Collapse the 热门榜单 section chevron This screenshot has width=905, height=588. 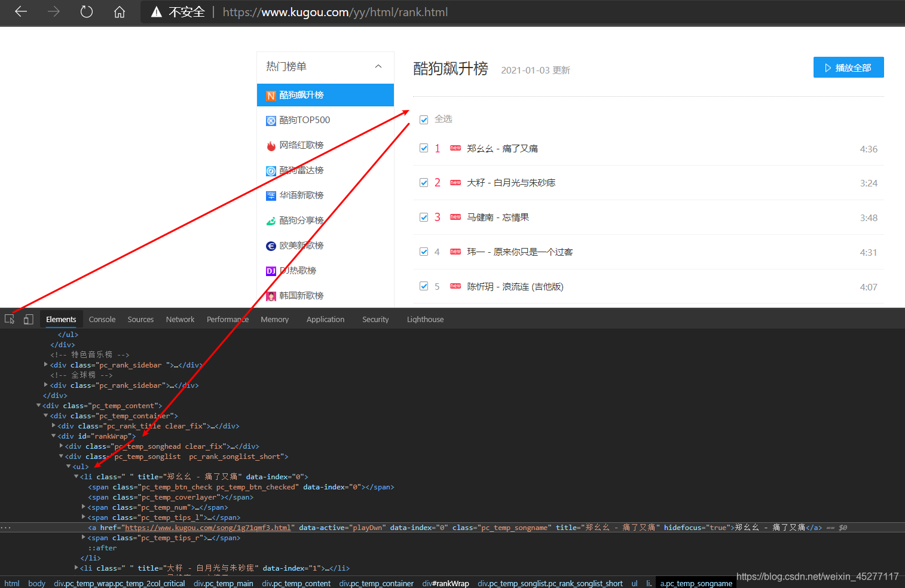(x=378, y=66)
